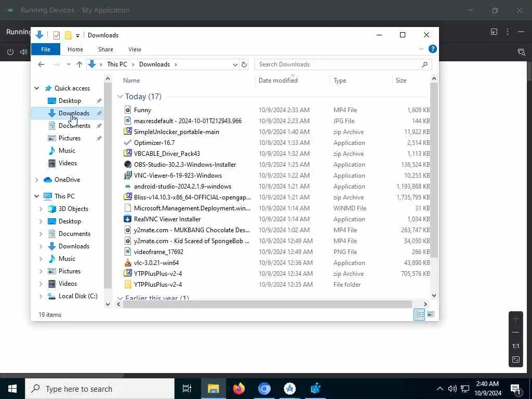This screenshot has width=532, height=399.
Task: Click the navigation pane scrollbar
Action: click(108, 185)
